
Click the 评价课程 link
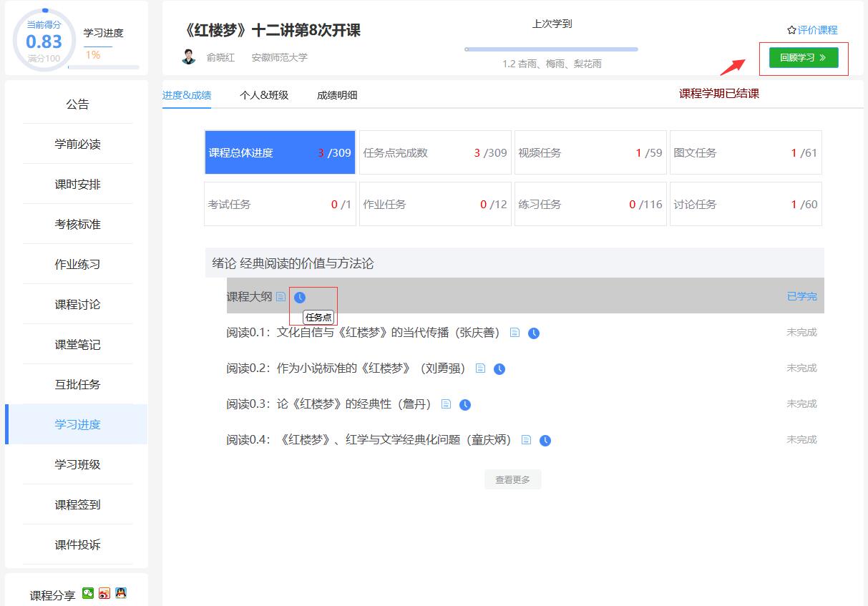pos(817,30)
